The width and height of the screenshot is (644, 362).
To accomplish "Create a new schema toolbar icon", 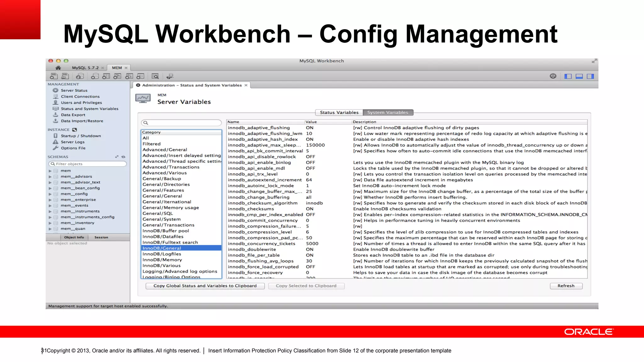I will (x=95, y=76).
